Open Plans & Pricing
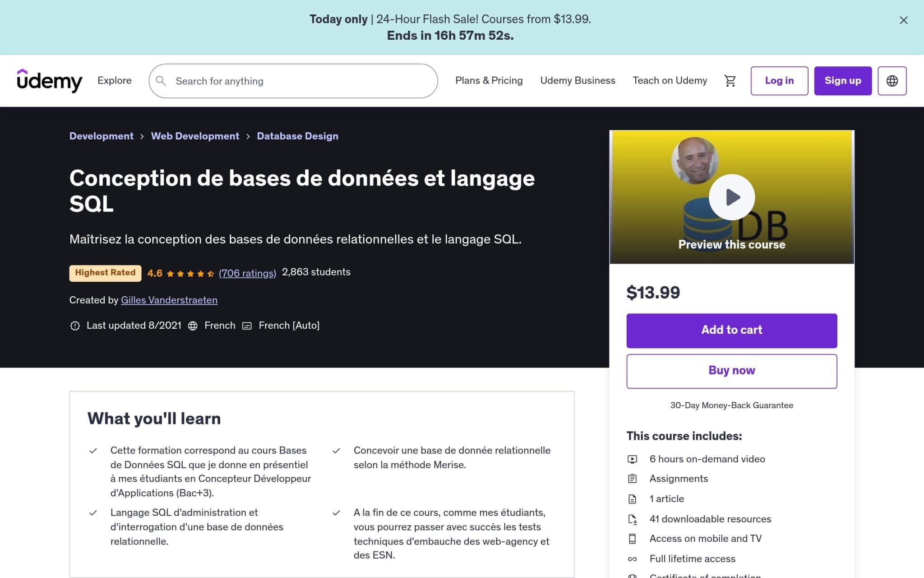This screenshot has height=578, width=924. pos(489,80)
